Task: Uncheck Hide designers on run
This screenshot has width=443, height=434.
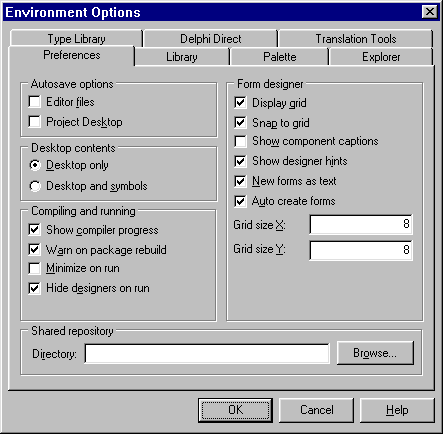Action: coord(35,288)
